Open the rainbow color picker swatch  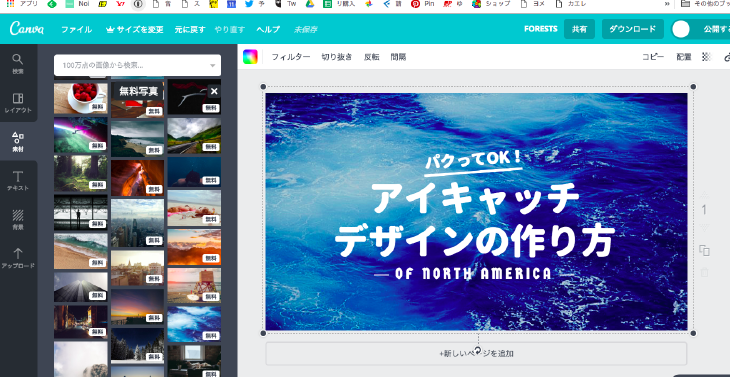250,57
